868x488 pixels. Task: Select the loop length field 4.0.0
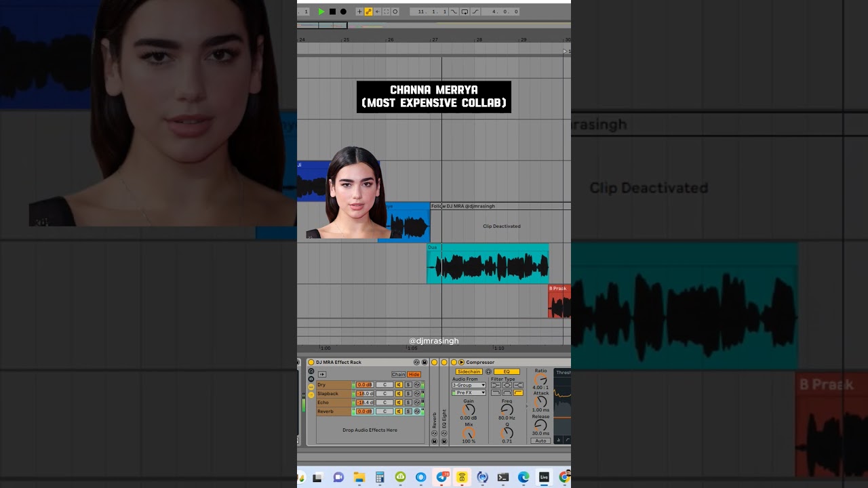point(500,12)
